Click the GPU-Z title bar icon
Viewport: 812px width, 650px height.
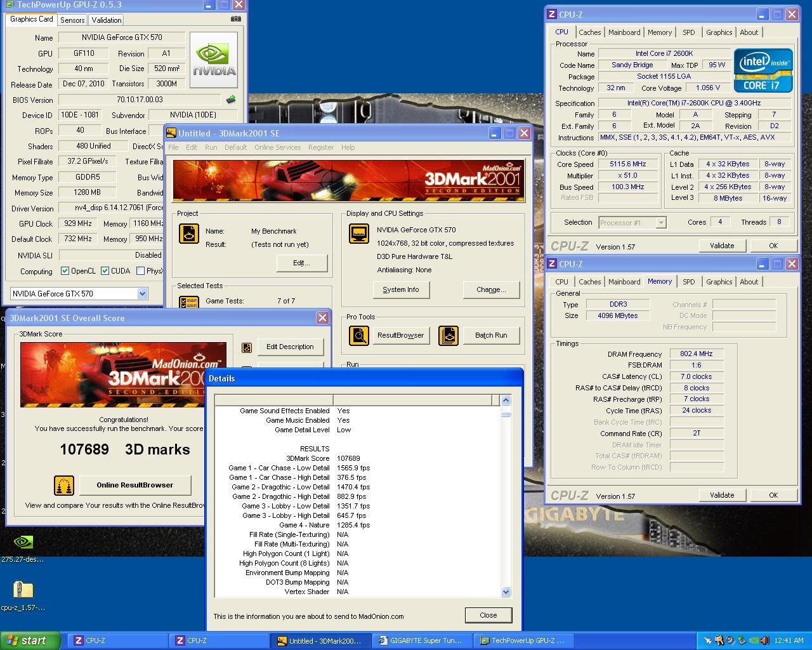[9, 4]
